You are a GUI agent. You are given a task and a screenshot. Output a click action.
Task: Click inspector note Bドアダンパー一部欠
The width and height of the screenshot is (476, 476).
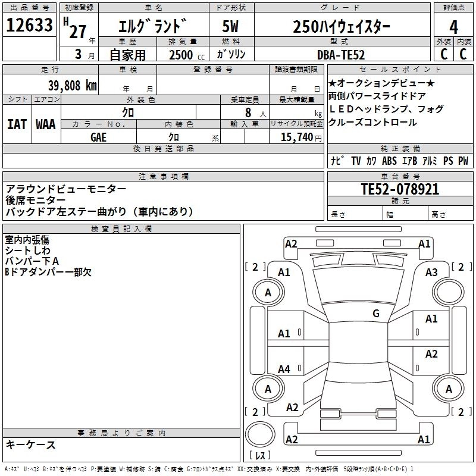click(48, 272)
